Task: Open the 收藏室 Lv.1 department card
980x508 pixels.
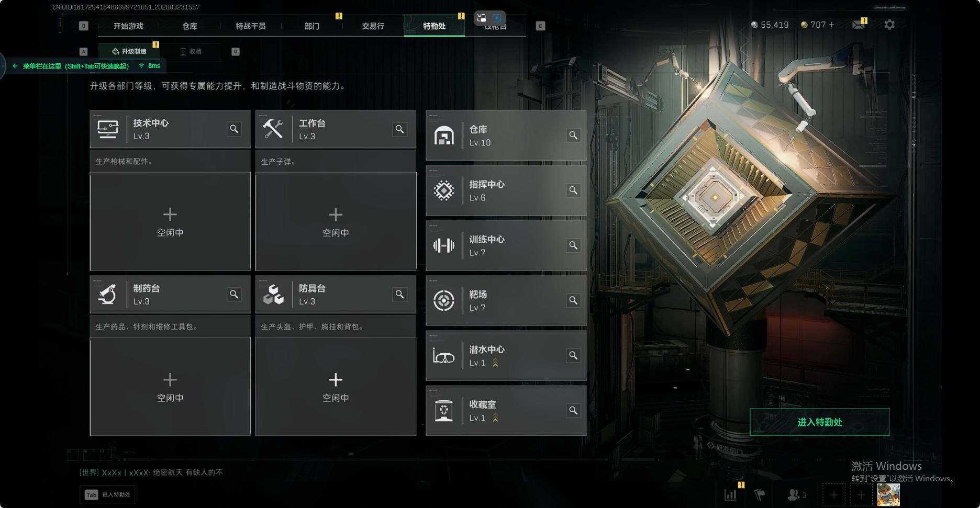Action: (506, 411)
